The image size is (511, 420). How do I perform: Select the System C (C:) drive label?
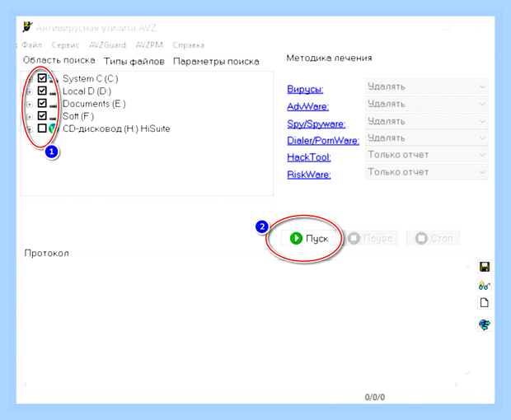[x=91, y=78]
